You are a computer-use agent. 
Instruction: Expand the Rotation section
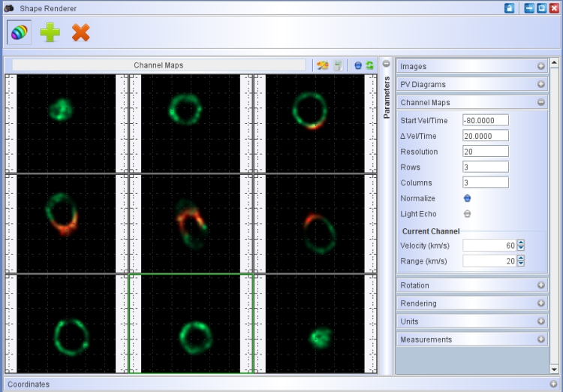click(540, 285)
